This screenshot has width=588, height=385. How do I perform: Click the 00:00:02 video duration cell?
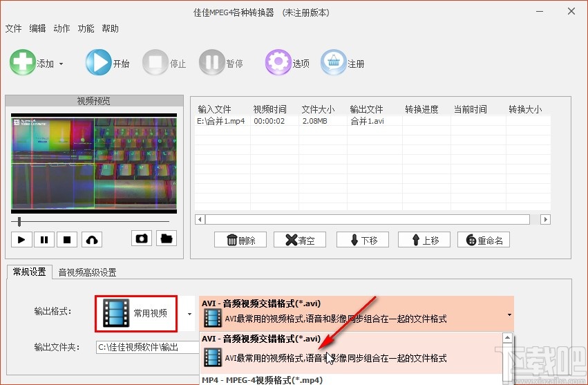pyautogui.click(x=274, y=121)
